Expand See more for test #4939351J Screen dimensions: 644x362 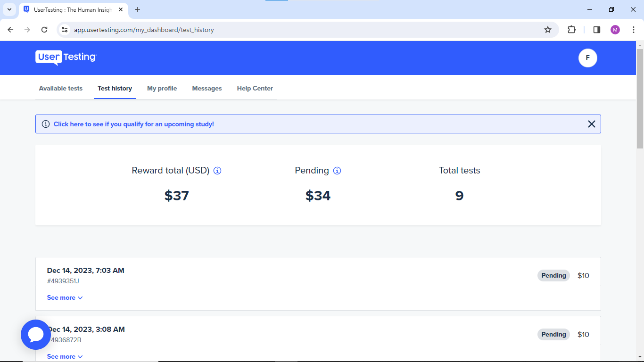pyautogui.click(x=65, y=298)
